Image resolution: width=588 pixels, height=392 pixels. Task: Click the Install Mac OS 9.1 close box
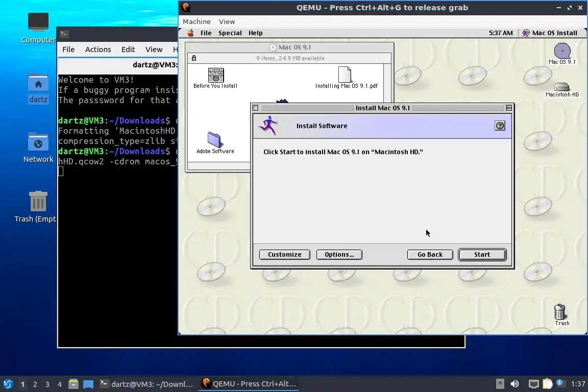click(x=255, y=108)
